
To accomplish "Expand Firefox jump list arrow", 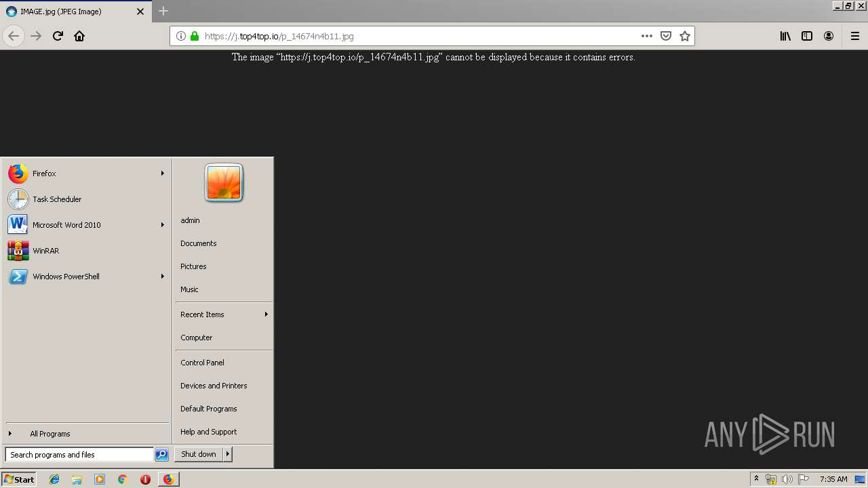I will pyautogui.click(x=163, y=174).
